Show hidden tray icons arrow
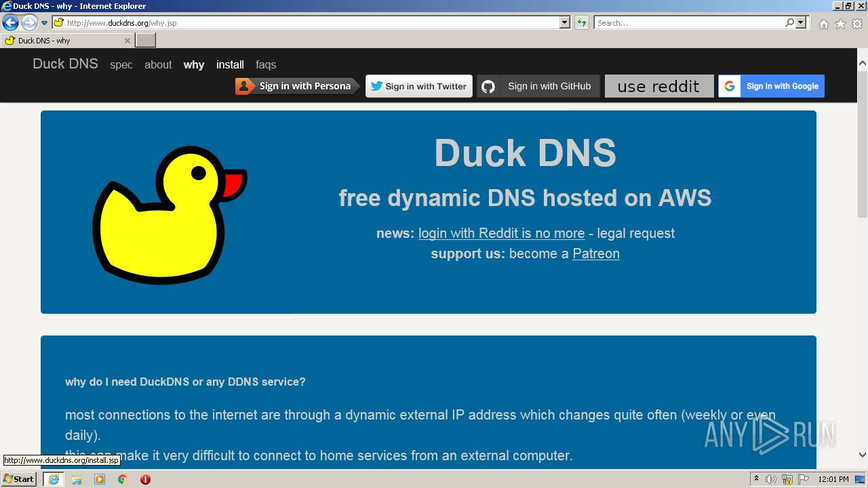The image size is (868, 488). (756, 479)
